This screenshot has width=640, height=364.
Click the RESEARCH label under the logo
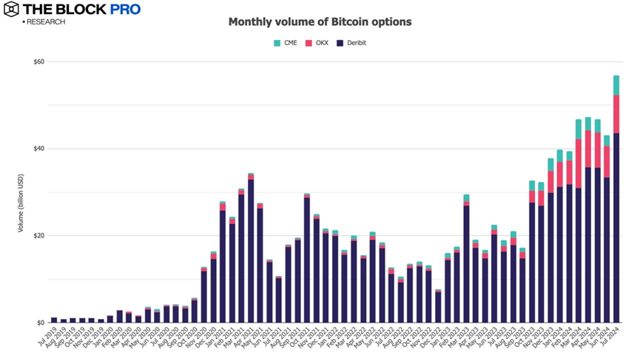click(x=45, y=22)
